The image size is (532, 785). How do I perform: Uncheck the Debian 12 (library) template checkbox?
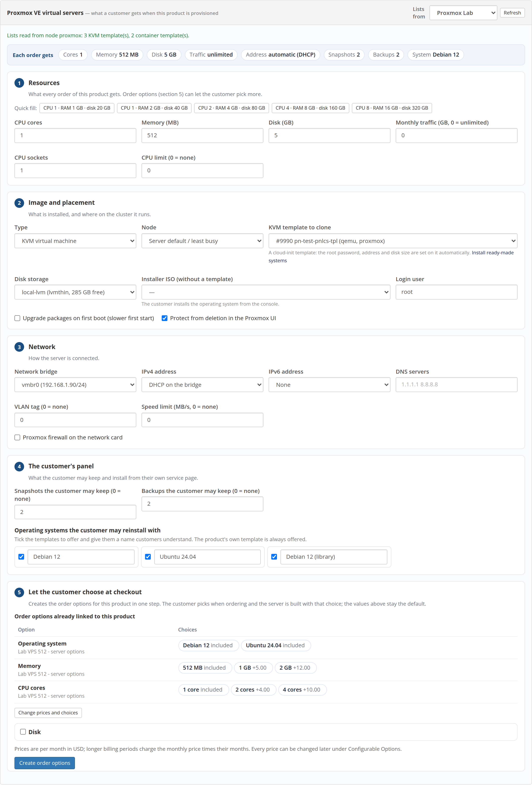coord(274,557)
